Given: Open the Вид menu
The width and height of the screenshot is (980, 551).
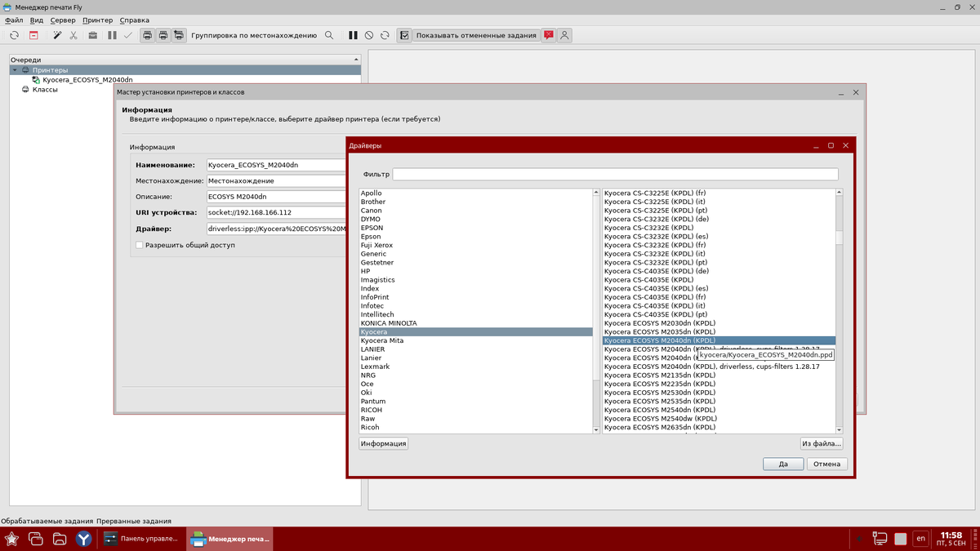Looking at the screenshot, I should [36, 20].
